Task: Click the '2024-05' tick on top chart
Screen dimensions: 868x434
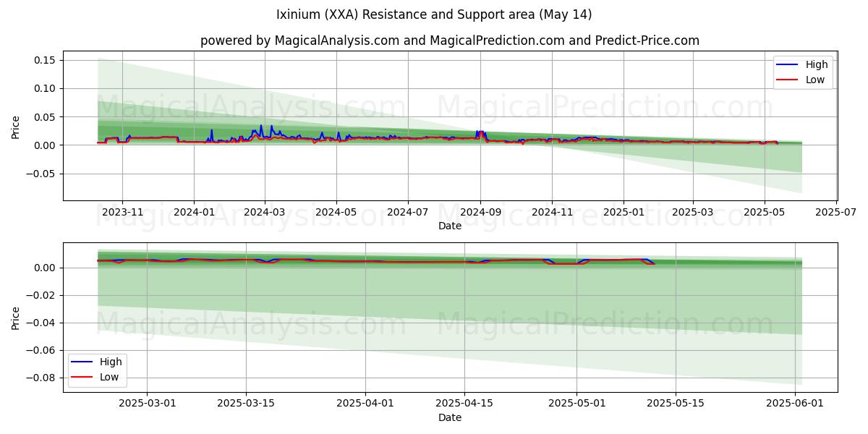Action: tap(336, 212)
